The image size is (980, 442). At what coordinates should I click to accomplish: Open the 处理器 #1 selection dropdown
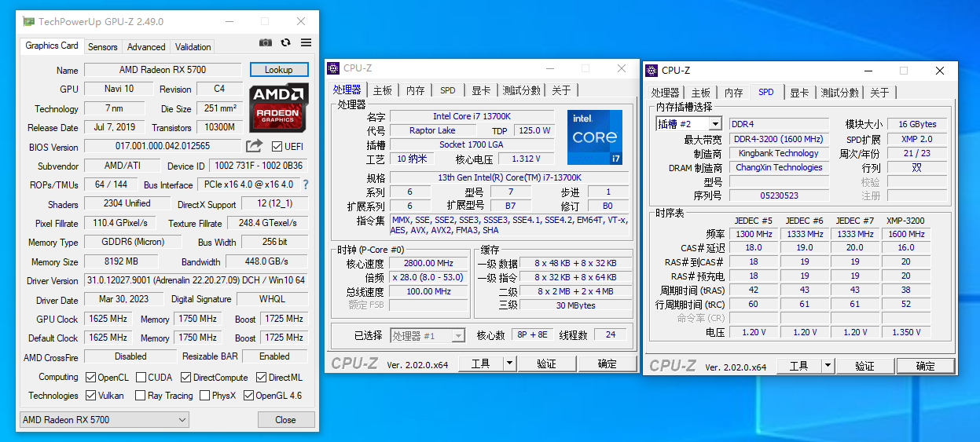428,335
